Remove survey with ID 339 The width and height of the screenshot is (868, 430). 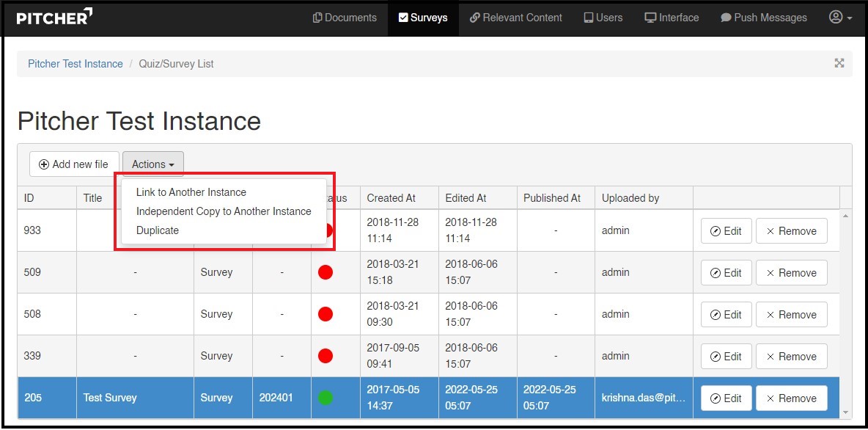click(791, 357)
